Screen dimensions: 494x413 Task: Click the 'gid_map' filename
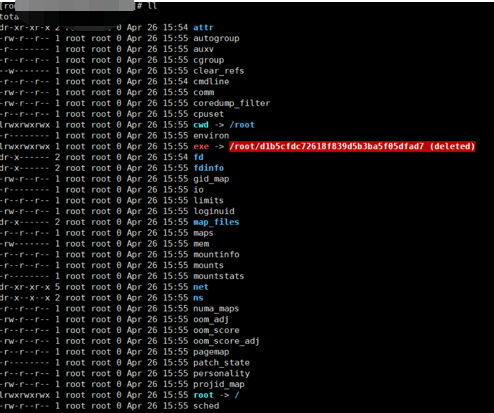(x=211, y=179)
